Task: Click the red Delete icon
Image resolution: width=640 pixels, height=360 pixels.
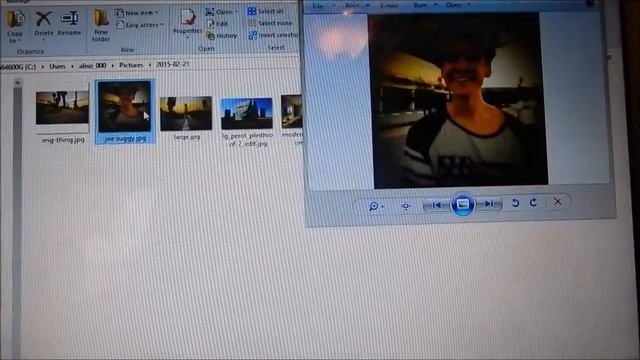Action: pyautogui.click(x=43, y=18)
